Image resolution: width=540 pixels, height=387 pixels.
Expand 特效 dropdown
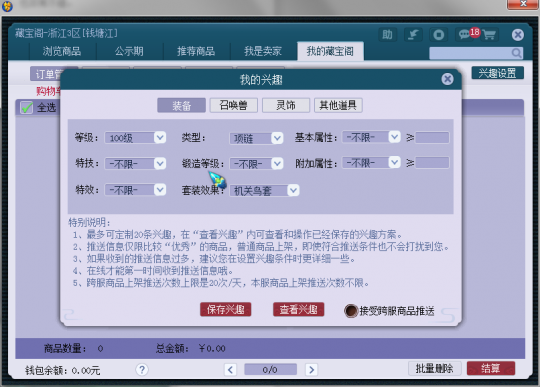[x=135, y=189]
